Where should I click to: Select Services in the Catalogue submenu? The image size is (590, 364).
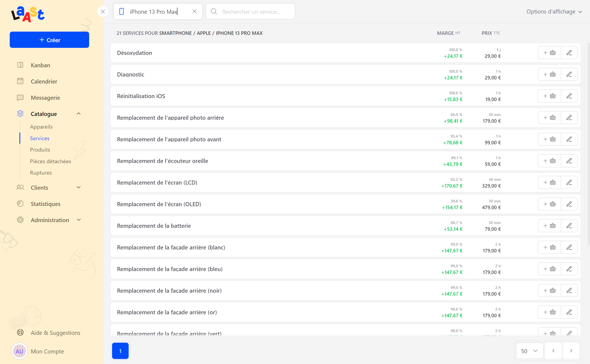pos(40,138)
